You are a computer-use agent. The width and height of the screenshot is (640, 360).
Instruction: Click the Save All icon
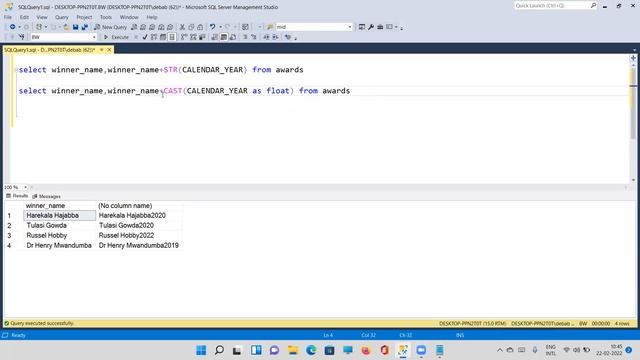coord(84,27)
